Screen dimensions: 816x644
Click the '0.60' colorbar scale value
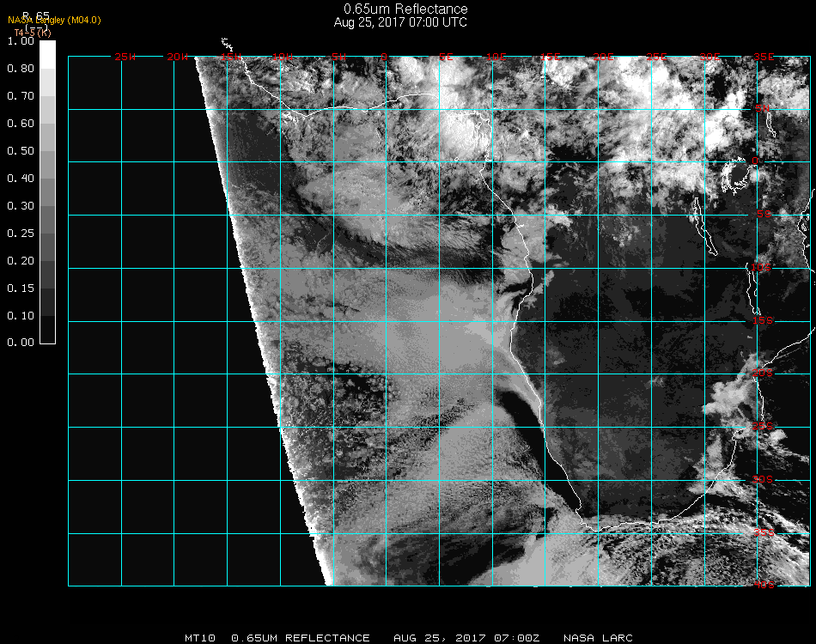point(21,124)
